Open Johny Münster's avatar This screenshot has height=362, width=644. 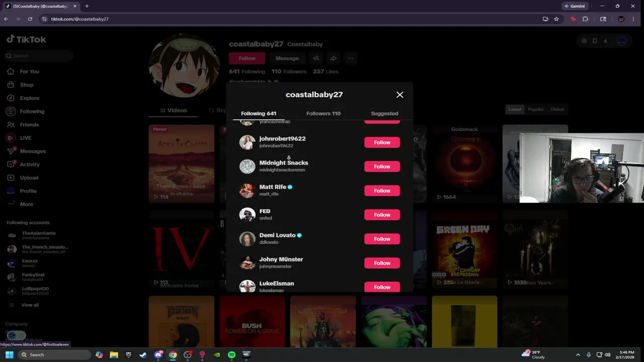247,263
